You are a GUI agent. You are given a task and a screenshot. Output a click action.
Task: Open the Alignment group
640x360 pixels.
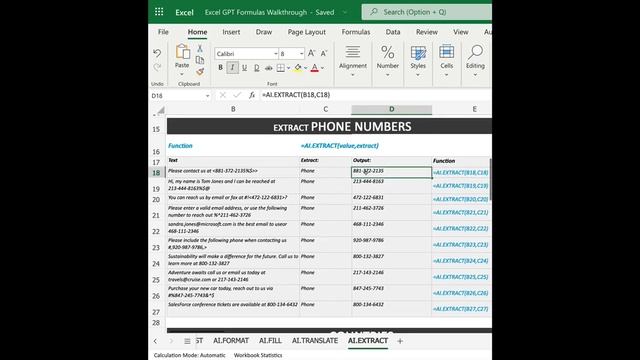(x=353, y=61)
